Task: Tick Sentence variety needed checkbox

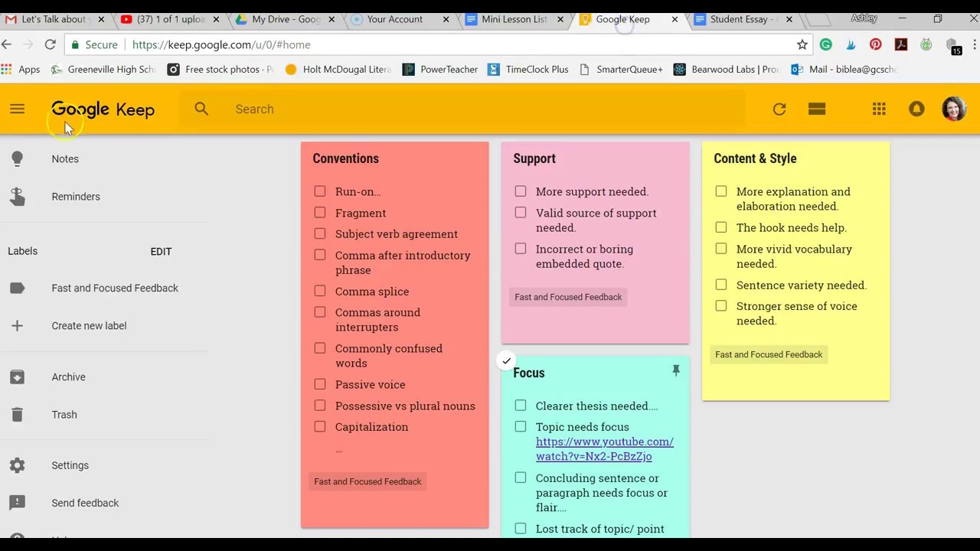Action: coord(720,285)
